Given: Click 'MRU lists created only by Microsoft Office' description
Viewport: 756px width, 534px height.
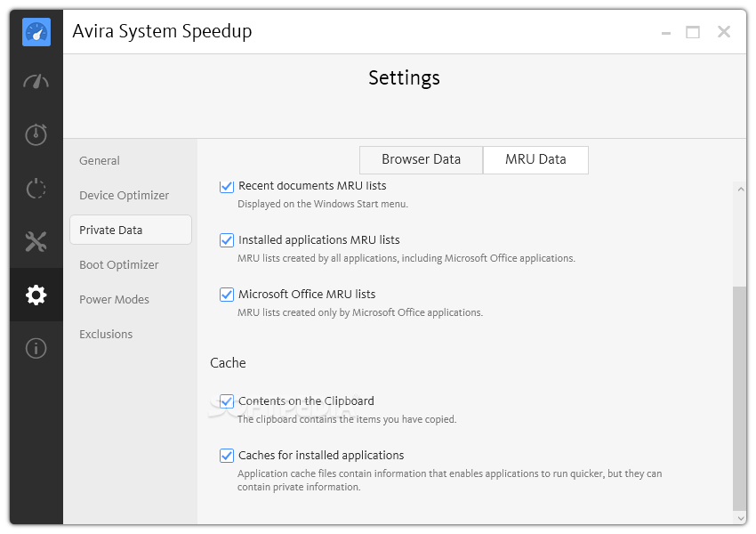Looking at the screenshot, I should (x=359, y=312).
